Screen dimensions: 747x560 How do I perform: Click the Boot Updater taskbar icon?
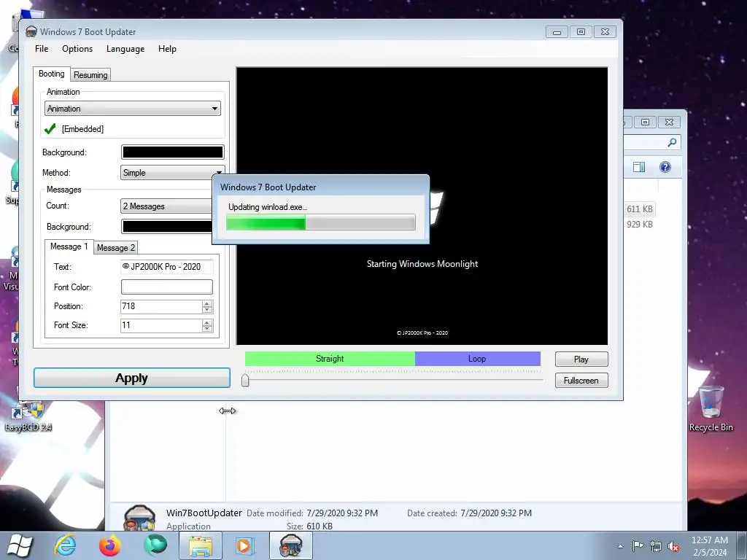pyautogui.click(x=290, y=545)
